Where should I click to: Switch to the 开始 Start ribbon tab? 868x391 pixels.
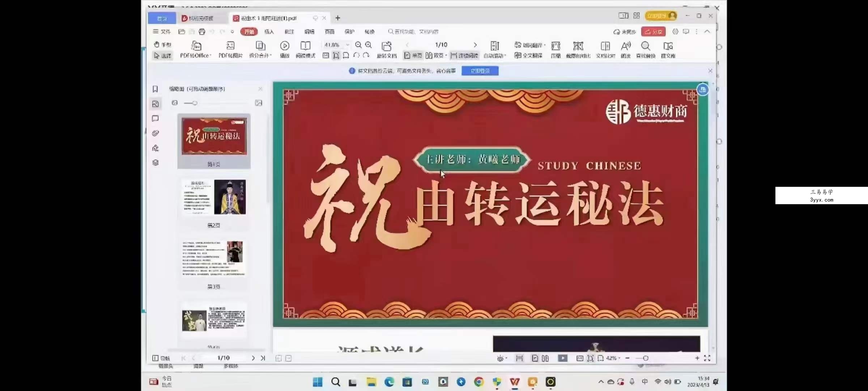[249, 31]
